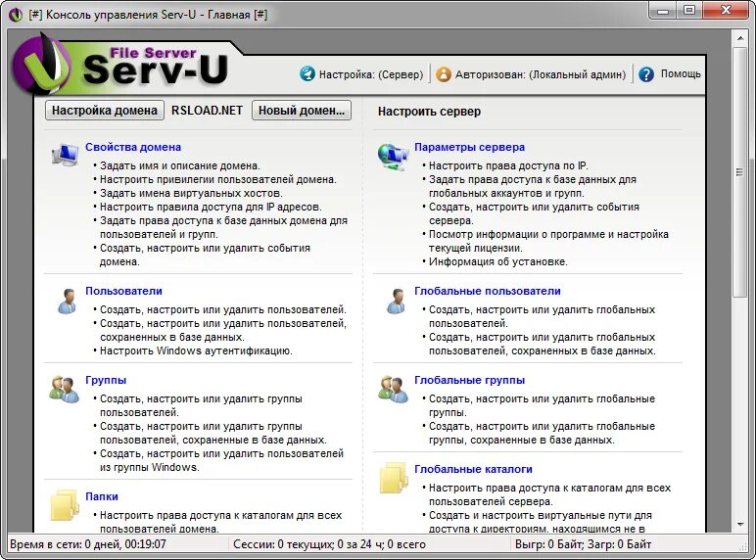
Task: Open the Глобальные каталоги link
Action: click(x=473, y=469)
